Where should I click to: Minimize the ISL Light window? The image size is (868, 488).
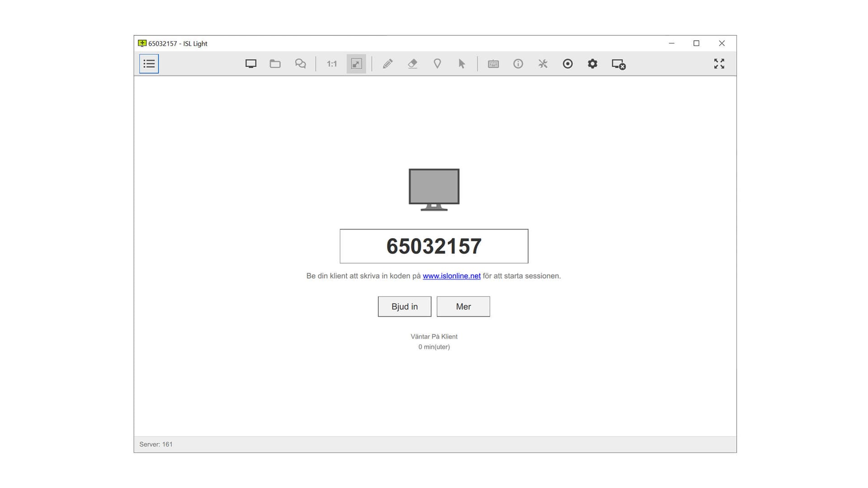(672, 43)
